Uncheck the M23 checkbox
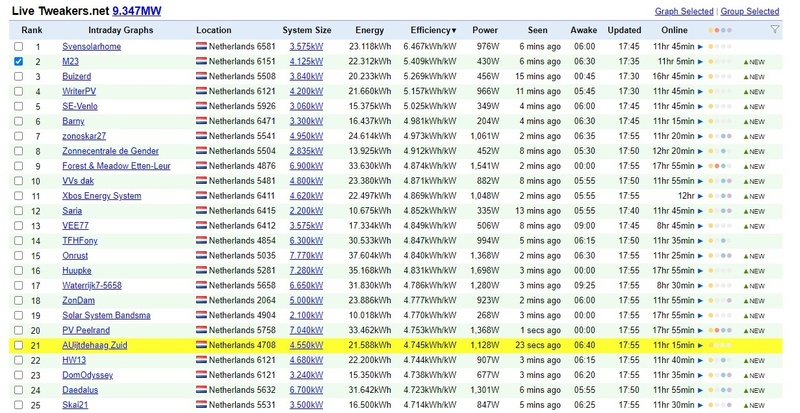Image resolution: width=800 pixels, height=413 pixels. click(x=18, y=61)
